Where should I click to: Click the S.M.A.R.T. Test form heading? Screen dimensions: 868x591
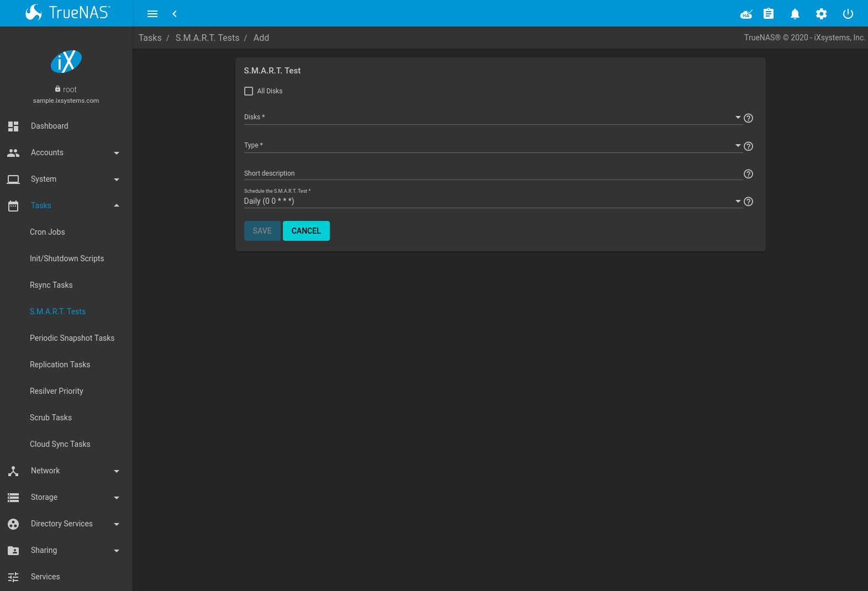tap(272, 71)
